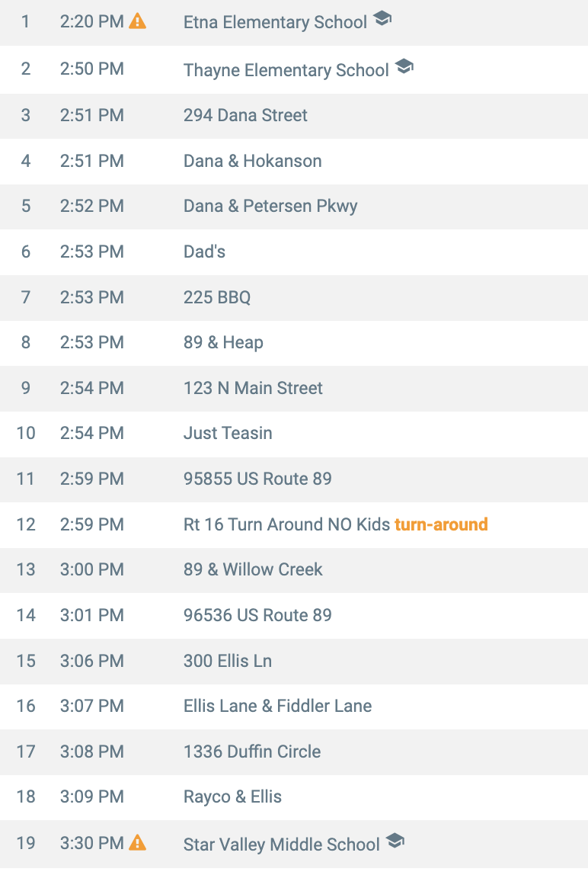Select the Just Teasin stop
Image resolution: width=588 pixels, height=875 pixels.
(x=228, y=433)
